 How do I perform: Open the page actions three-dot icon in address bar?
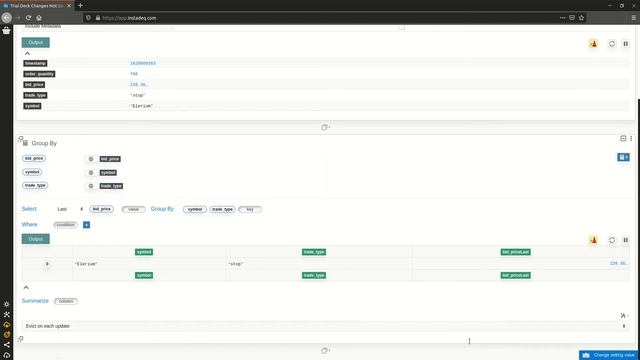click(x=562, y=18)
